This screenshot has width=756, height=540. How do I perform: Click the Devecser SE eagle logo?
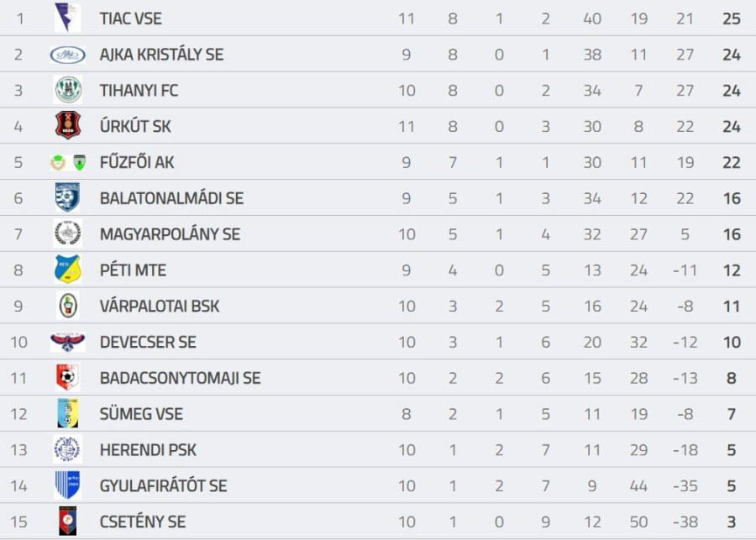pos(67,342)
